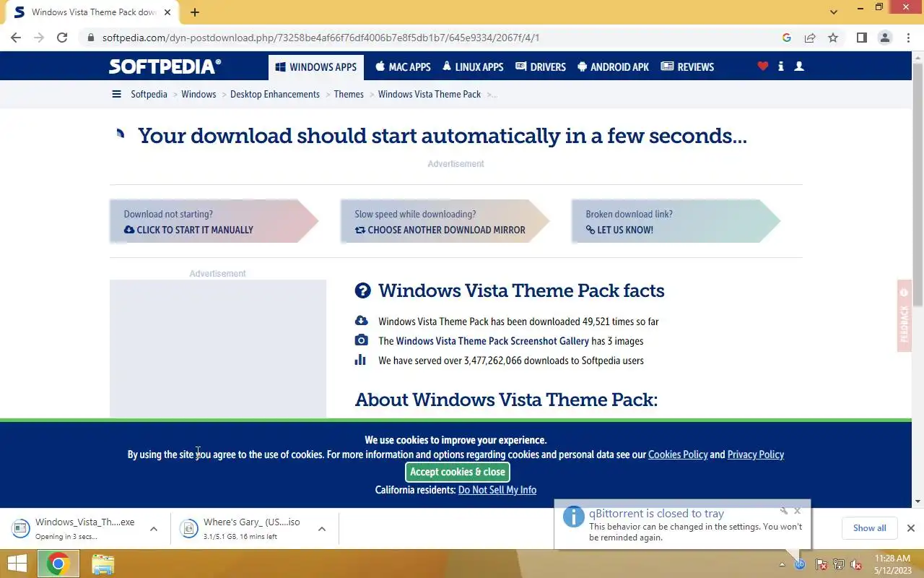Image resolution: width=924 pixels, height=578 pixels.
Task: Reload the Softpedia page
Action: tap(62, 38)
